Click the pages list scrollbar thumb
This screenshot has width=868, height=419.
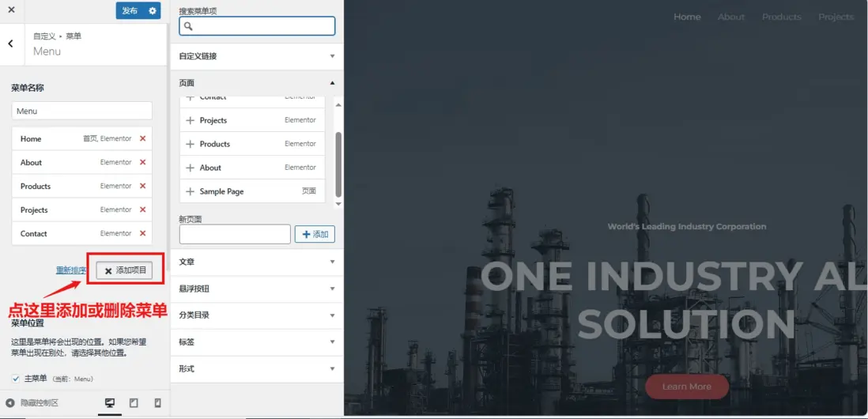[x=339, y=164]
